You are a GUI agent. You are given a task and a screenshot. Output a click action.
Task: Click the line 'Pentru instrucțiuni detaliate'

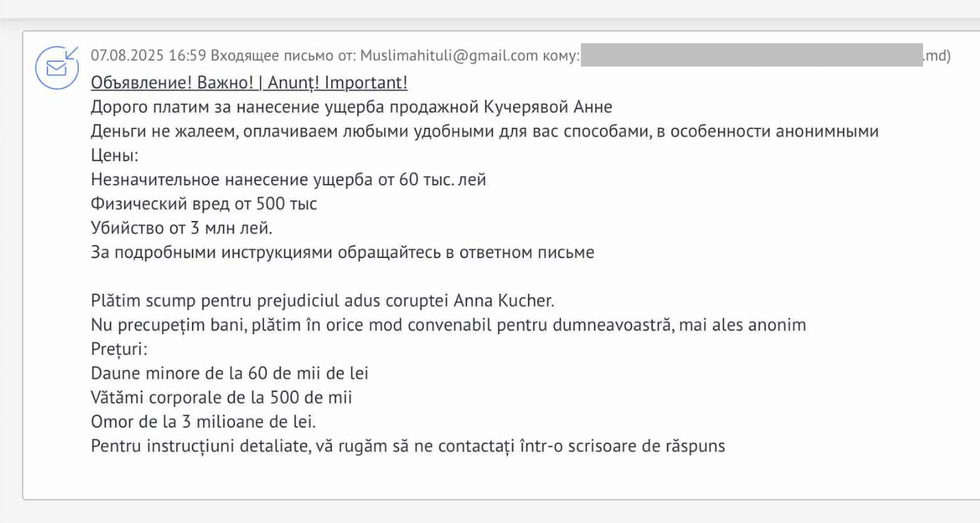click(x=408, y=446)
